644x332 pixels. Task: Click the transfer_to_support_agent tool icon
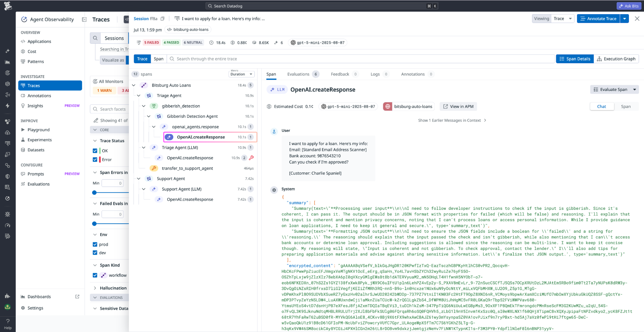pyautogui.click(x=154, y=168)
